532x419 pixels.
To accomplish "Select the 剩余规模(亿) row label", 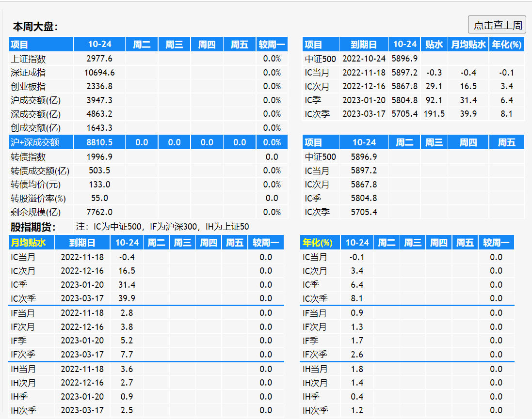I will point(35,212).
